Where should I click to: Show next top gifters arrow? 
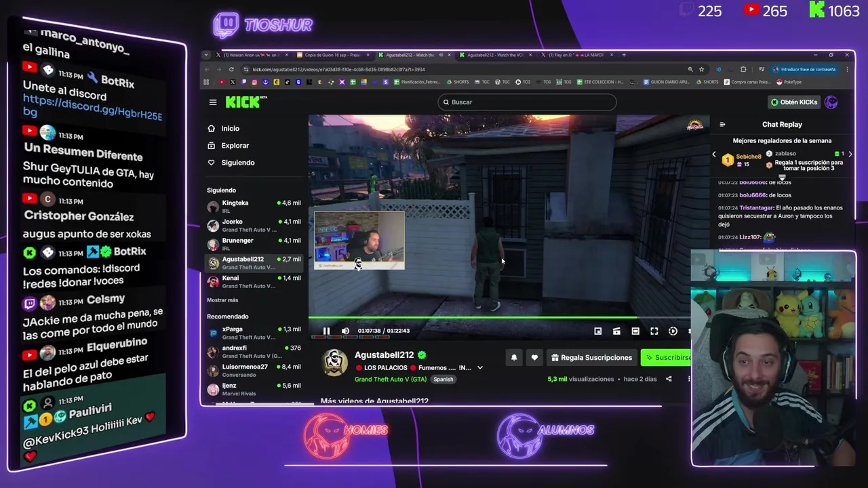point(850,155)
